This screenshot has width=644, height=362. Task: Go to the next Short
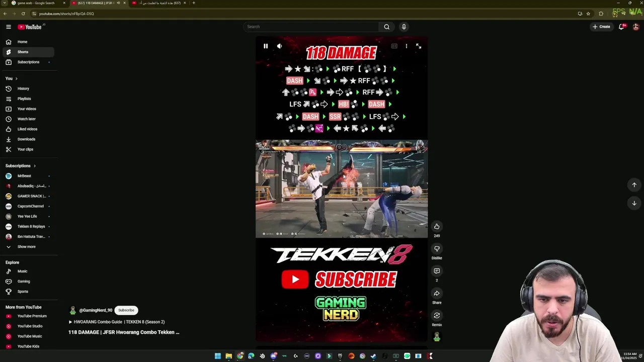coord(634,203)
